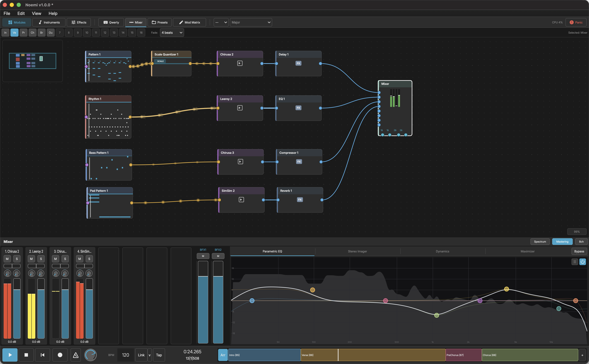The image size is (589, 364).
Task: Click the EQ 1 FX icon
Action: [x=298, y=108]
